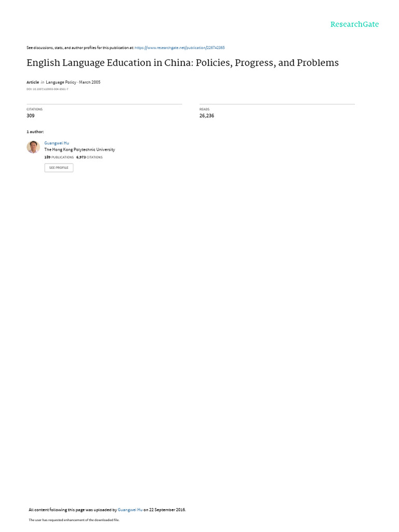Click the article title heading
Viewport: 399px width, 532px height.
(182, 63)
